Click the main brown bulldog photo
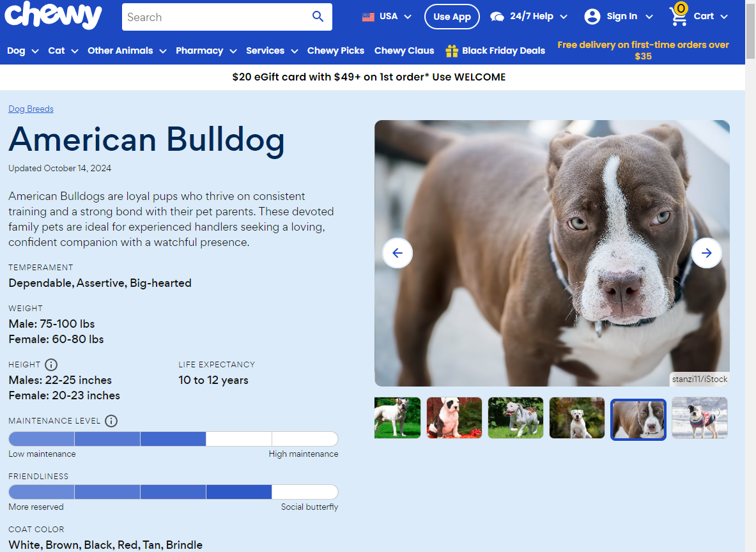Viewport: 756px width, 552px height. click(x=552, y=253)
